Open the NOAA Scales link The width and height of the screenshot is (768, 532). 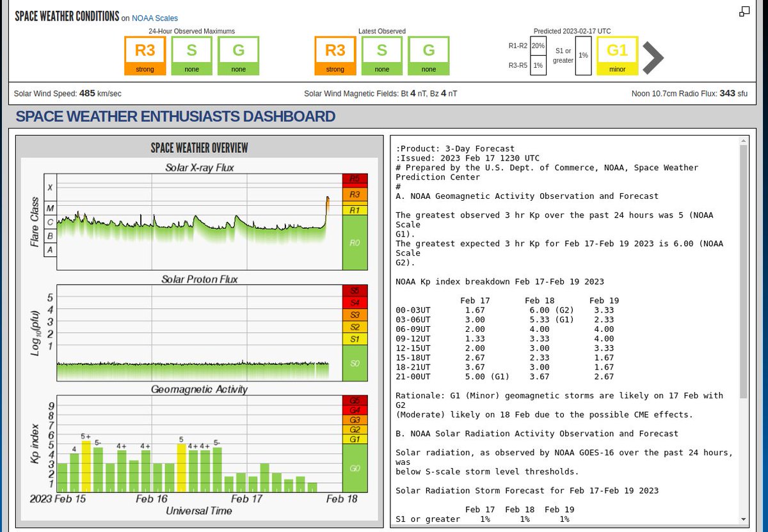pyautogui.click(x=155, y=19)
